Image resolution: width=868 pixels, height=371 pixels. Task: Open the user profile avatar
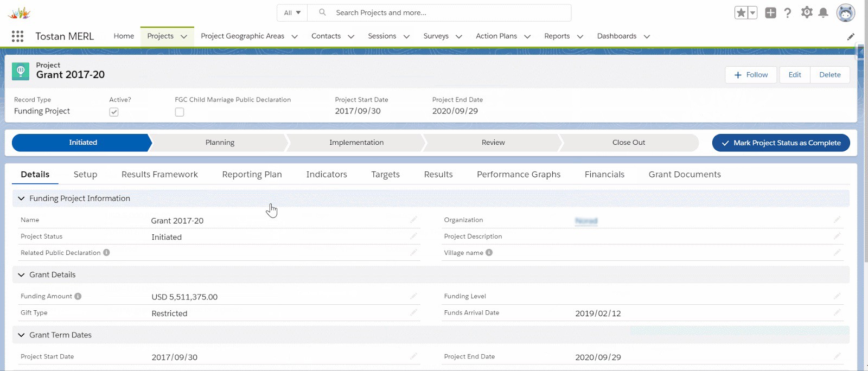pos(845,12)
